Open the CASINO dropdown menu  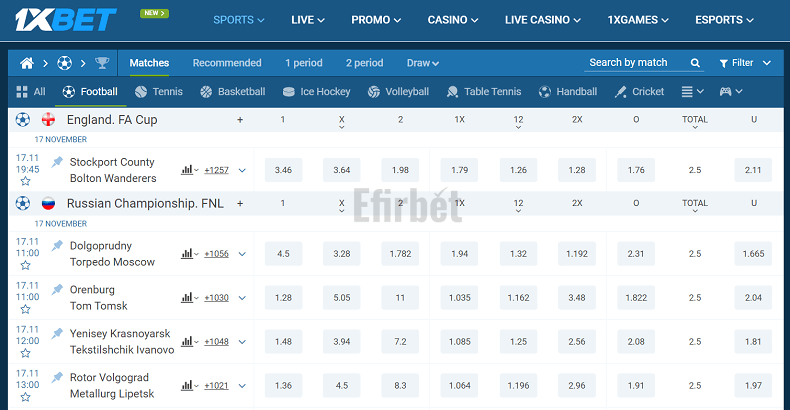[452, 20]
